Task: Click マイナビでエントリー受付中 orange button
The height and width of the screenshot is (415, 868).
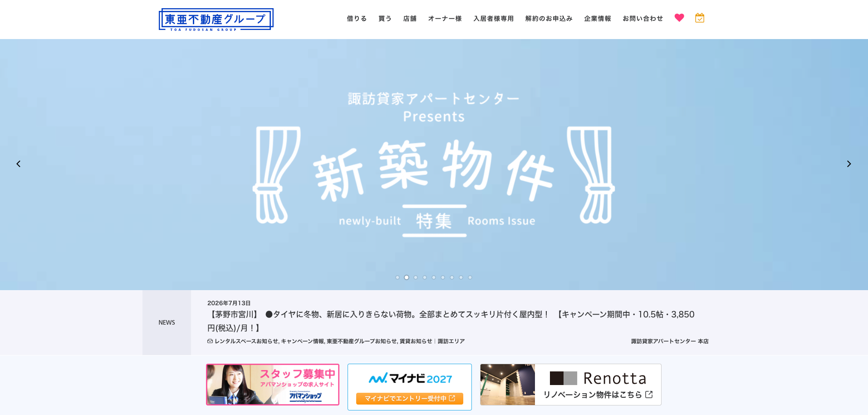Action: click(410, 399)
